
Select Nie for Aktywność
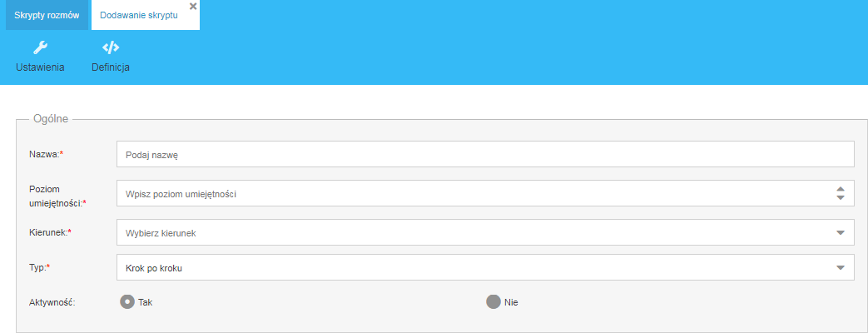[494, 302]
